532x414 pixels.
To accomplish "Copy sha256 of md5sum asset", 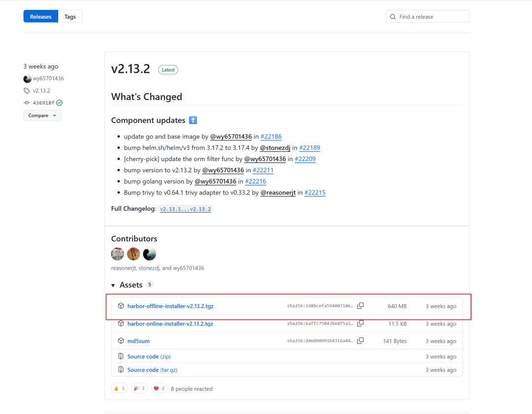I will (x=360, y=341).
